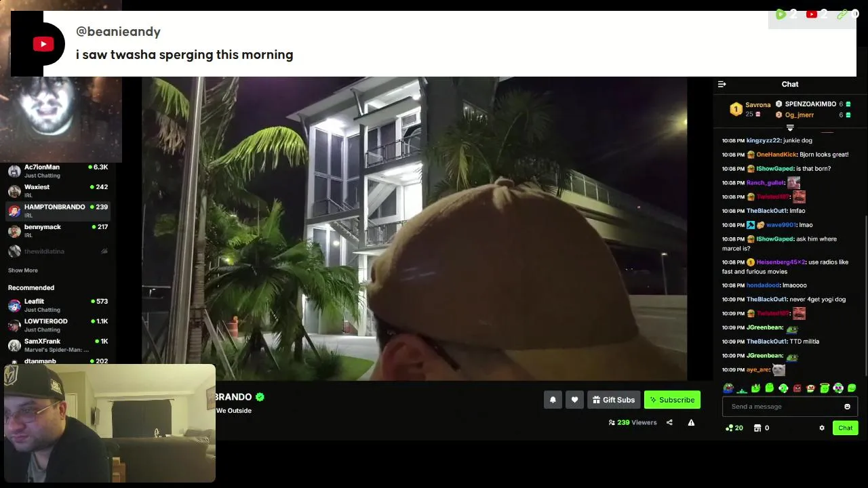This screenshot has width=868, height=488.
Task: Click the notification bell icon
Action: 553,400
